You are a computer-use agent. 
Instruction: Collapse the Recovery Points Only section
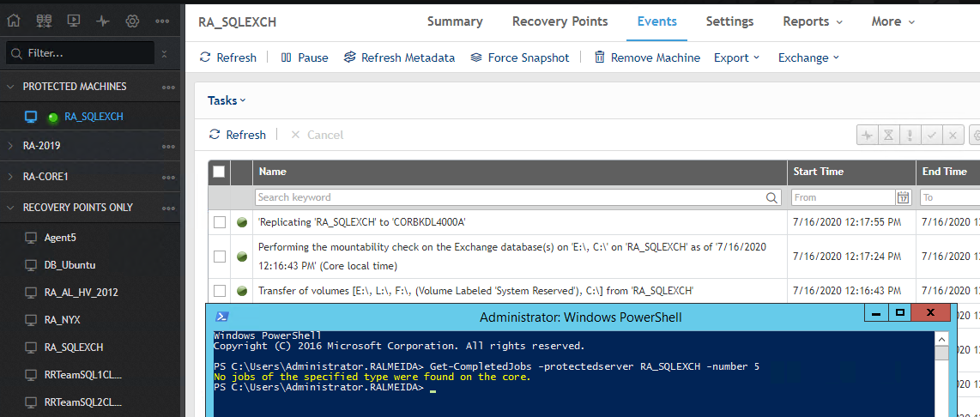coord(10,208)
